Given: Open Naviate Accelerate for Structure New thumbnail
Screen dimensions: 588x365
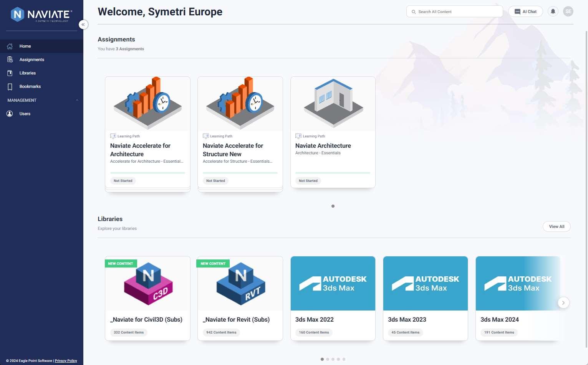Looking at the screenshot, I should tap(240, 104).
